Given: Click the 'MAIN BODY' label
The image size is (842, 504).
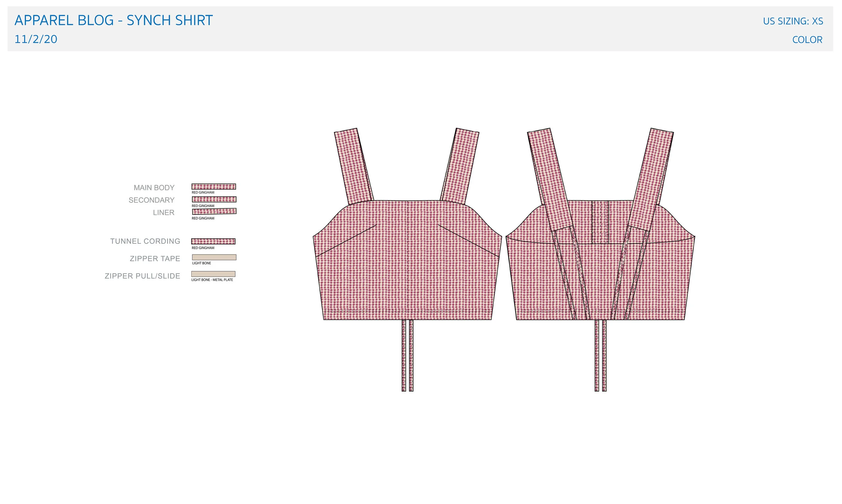Looking at the screenshot, I should tap(154, 188).
